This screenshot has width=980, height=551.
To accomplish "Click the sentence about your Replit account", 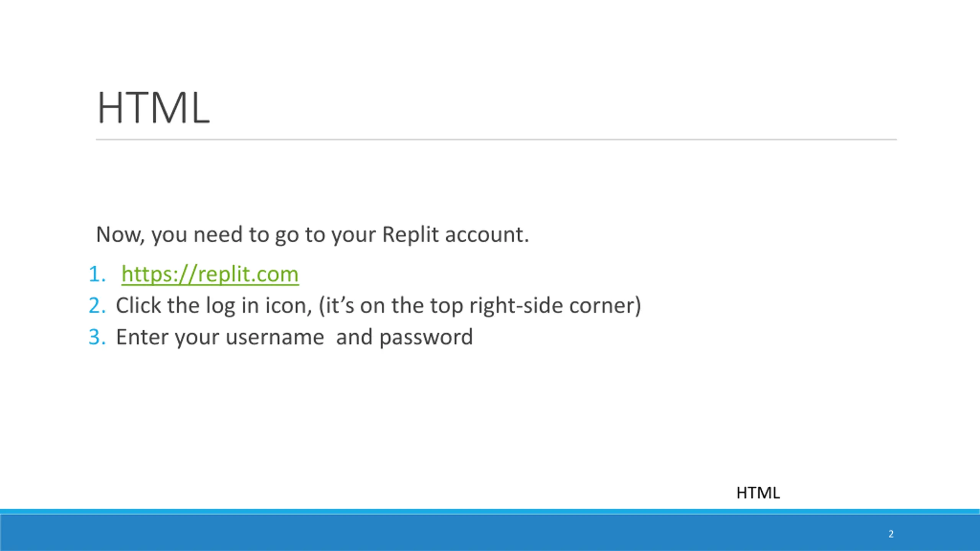I will (x=312, y=234).
